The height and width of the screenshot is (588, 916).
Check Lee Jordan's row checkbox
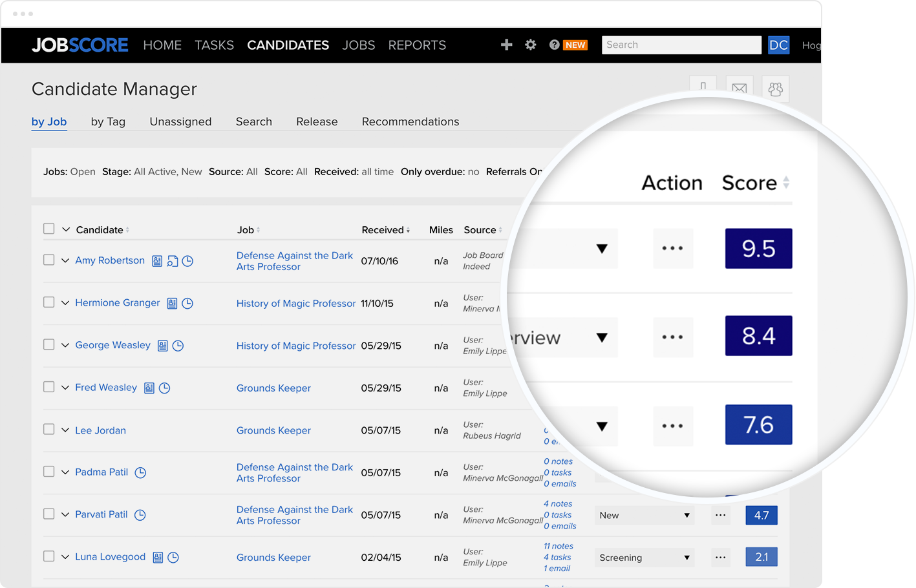[x=48, y=429]
